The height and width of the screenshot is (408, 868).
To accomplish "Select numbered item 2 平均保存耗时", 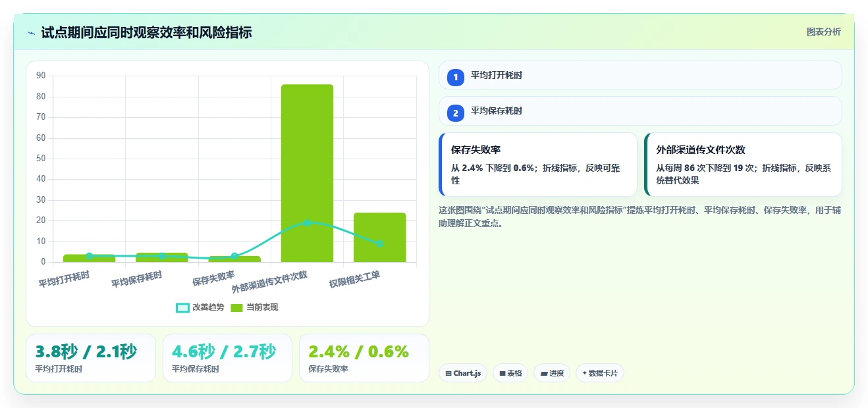I will [x=640, y=111].
